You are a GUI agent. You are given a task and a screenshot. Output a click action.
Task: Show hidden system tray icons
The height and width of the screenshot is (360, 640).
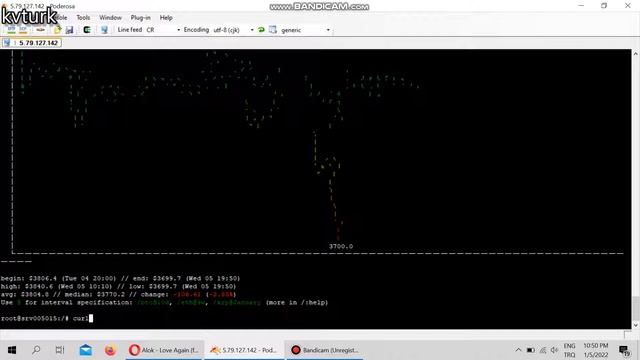518,350
